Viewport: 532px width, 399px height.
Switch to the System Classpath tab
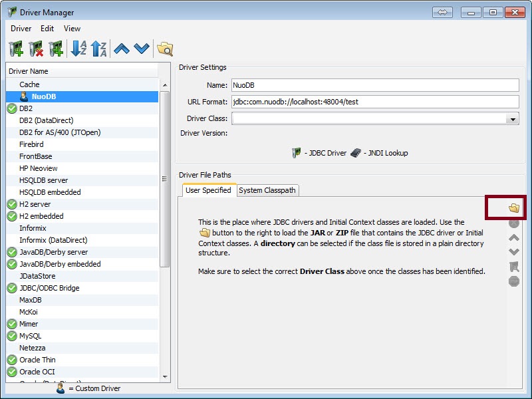coord(267,190)
